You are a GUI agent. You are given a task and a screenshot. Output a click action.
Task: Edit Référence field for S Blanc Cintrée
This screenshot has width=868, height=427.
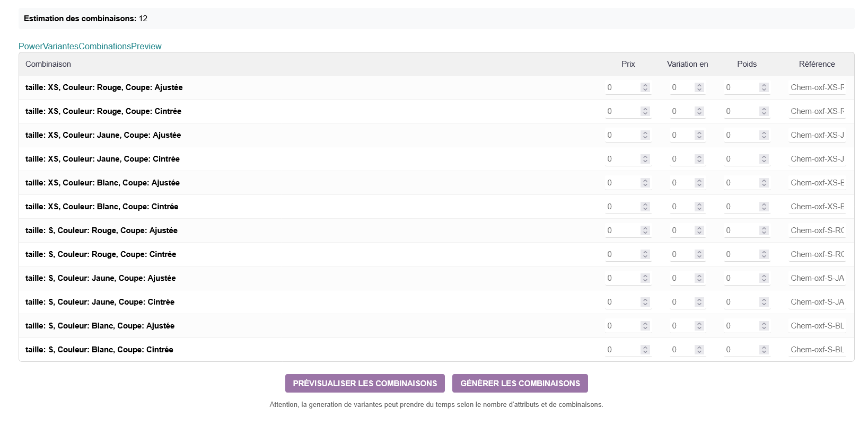(x=817, y=350)
